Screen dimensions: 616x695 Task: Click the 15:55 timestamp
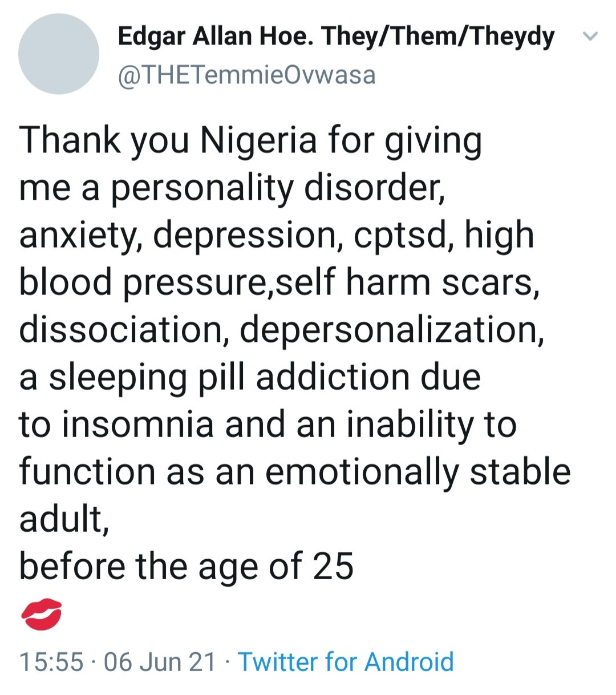pyautogui.click(x=51, y=662)
